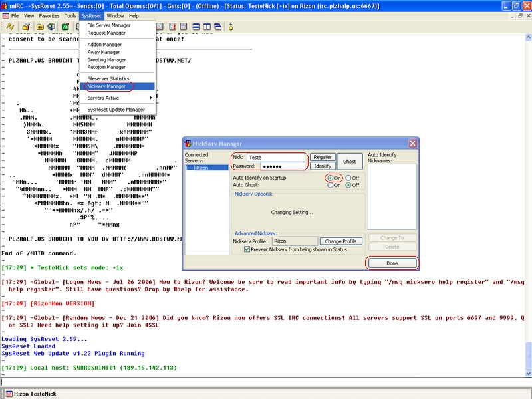Open mIRC Options via the padlock toolbar icon
The image size is (532, 399).
coord(26,27)
